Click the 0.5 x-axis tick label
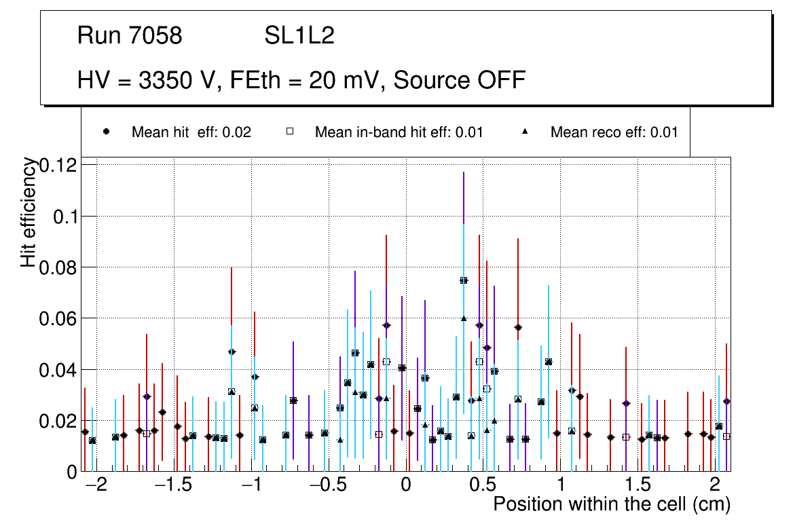This screenshot has width=812, height=524. (x=483, y=485)
